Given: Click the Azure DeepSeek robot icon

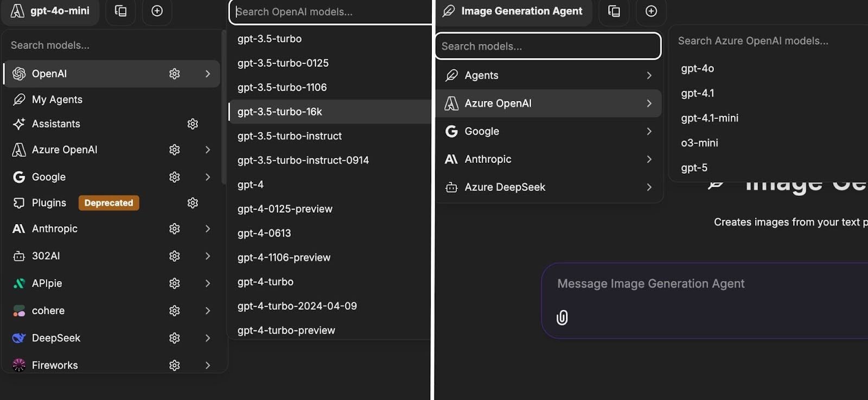Looking at the screenshot, I should point(451,188).
